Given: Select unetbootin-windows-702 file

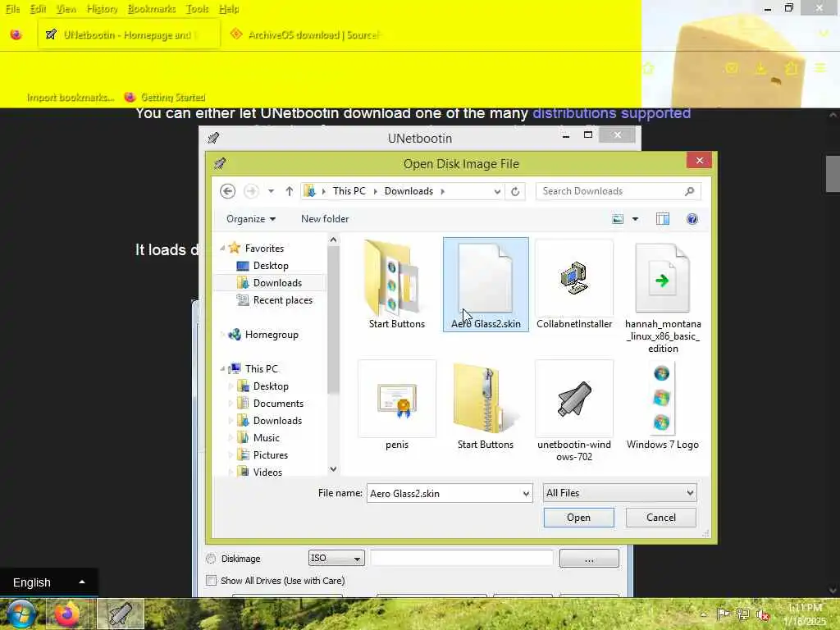Looking at the screenshot, I should pyautogui.click(x=574, y=412).
